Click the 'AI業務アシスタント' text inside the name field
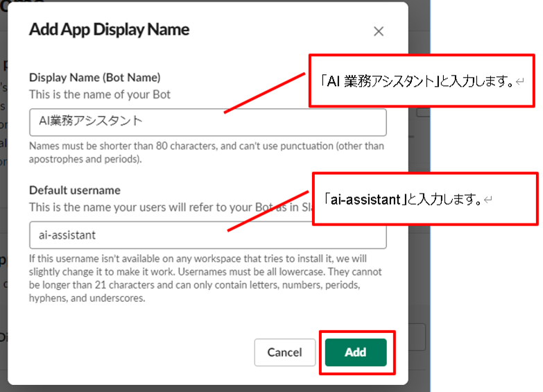 tap(91, 121)
